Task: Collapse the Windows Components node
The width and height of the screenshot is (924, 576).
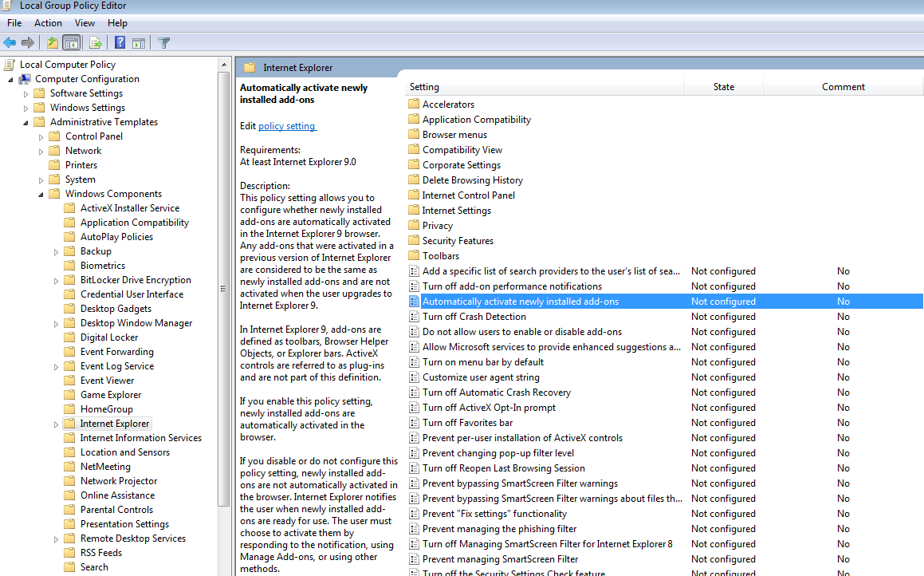Action: coord(41,195)
